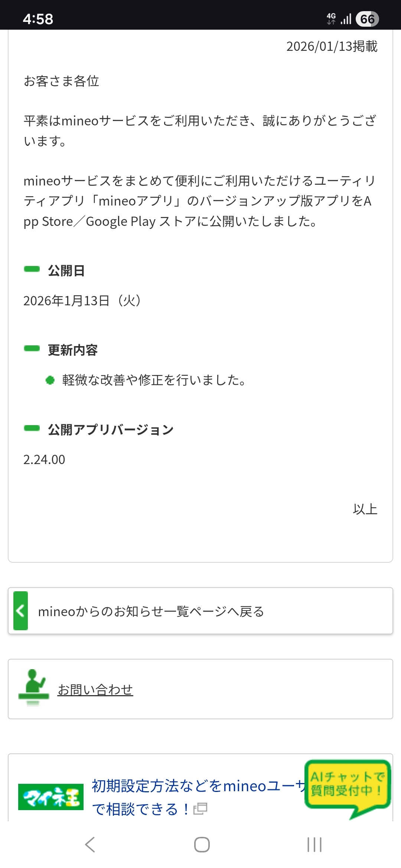Open the recent apps navigation button
Image resolution: width=401 pixels, height=868 pixels.
314,845
